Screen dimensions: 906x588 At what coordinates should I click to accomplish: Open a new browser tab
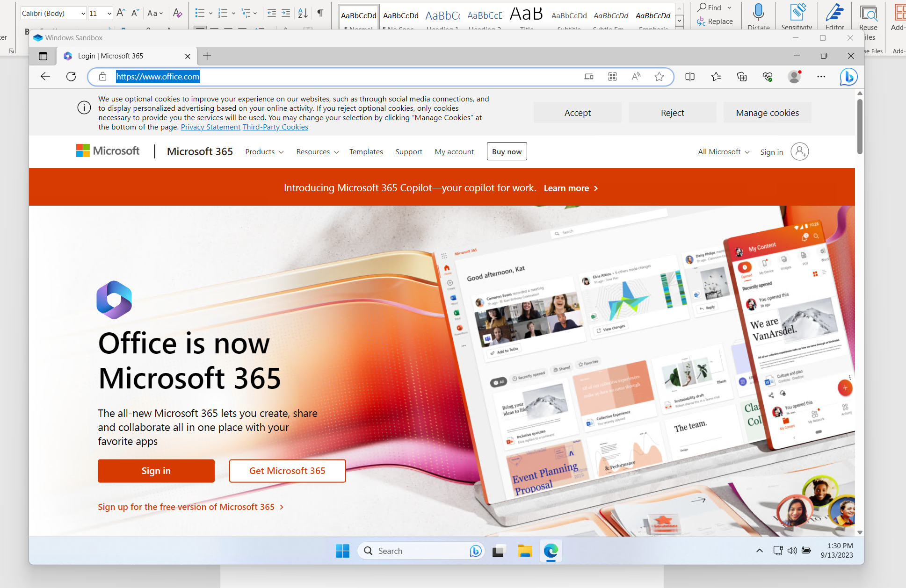207,56
